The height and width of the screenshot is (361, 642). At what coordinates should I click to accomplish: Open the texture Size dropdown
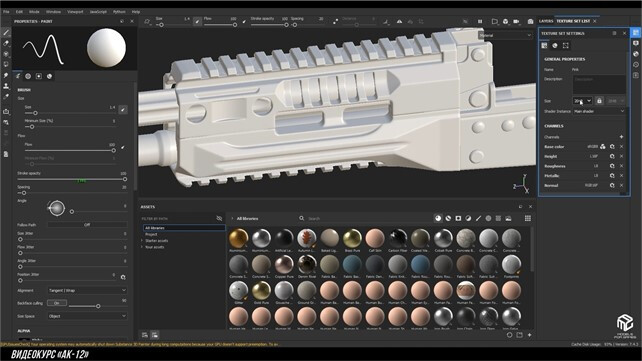(582, 101)
